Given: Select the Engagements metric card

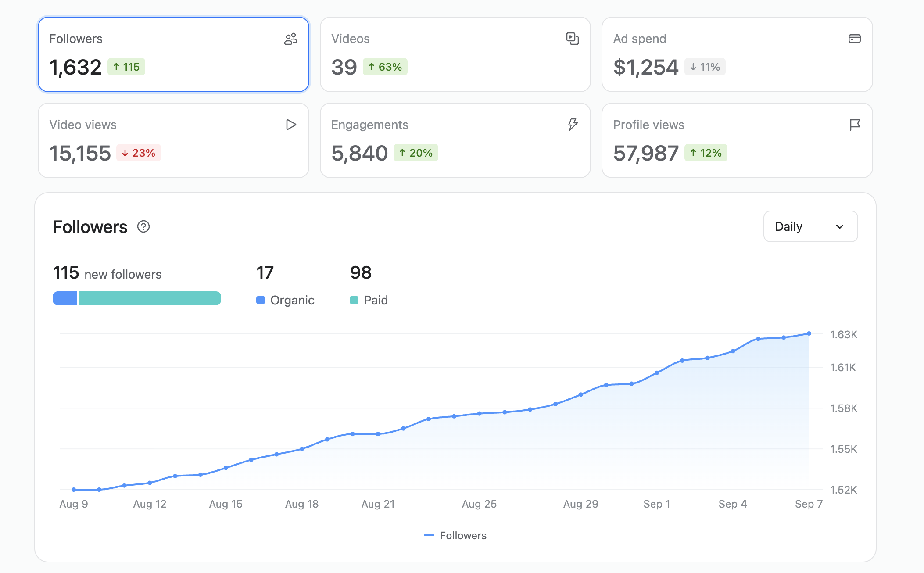Looking at the screenshot, I should pos(455,140).
